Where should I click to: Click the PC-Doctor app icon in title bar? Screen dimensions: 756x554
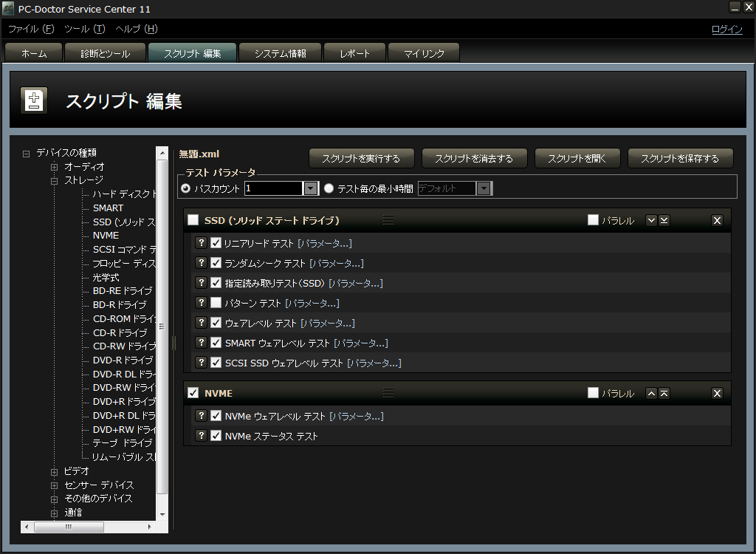pyautogui.click(x=8, y=9)
